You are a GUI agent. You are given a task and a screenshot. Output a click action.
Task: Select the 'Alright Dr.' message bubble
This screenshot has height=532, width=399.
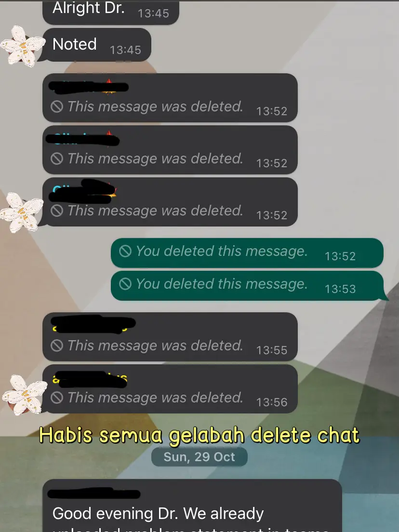(x=111, y=12)
